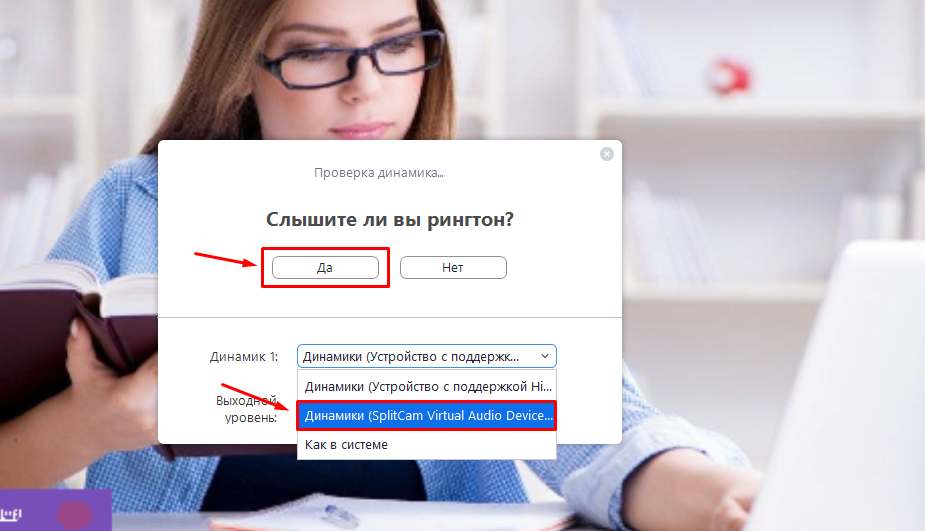
Task: Click the red circle in purple banner
Action: click(74, 514)
